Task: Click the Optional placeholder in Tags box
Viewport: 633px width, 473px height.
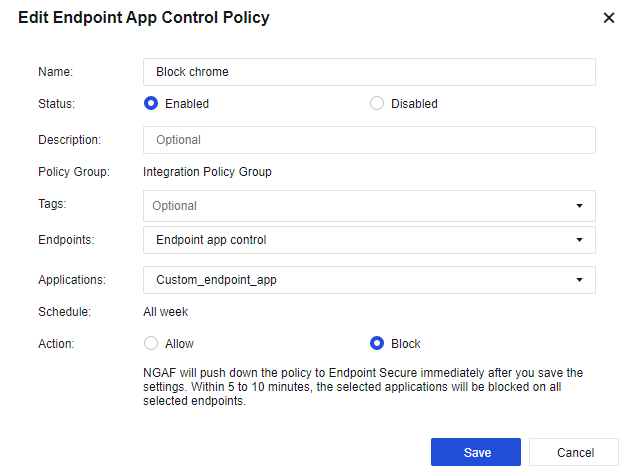Action: point(175,206)
